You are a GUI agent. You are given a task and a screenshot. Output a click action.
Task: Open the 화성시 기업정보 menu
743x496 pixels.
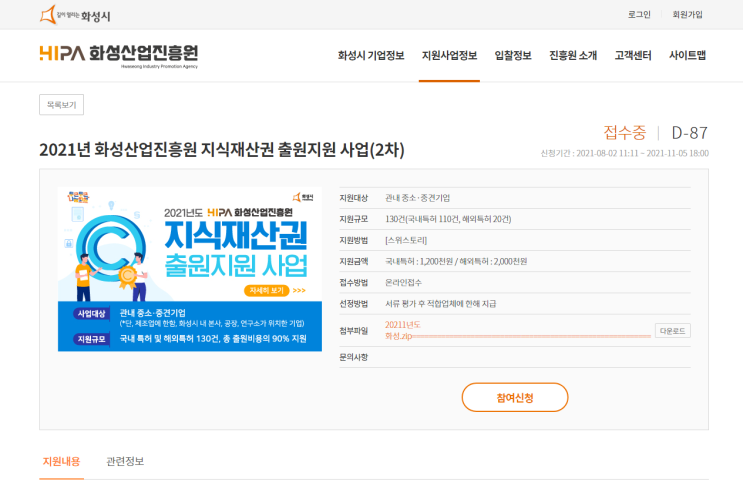pyautogui.click(x=371, y=55)
